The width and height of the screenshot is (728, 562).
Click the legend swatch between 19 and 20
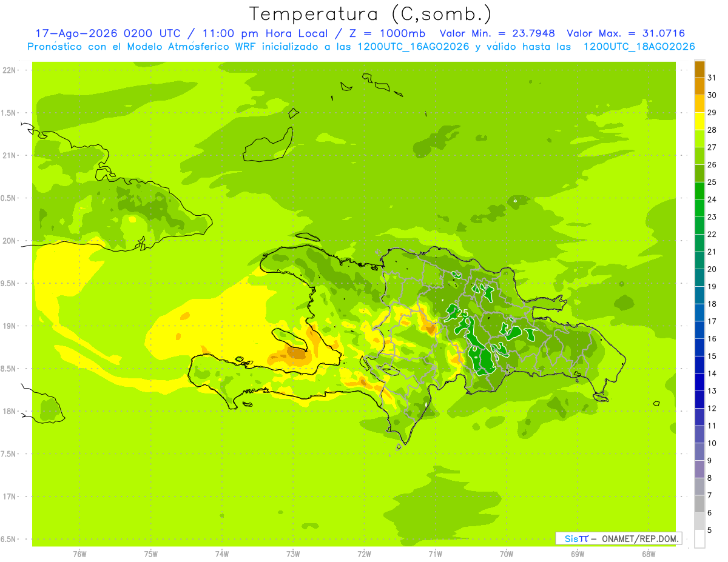pos(699,278)
